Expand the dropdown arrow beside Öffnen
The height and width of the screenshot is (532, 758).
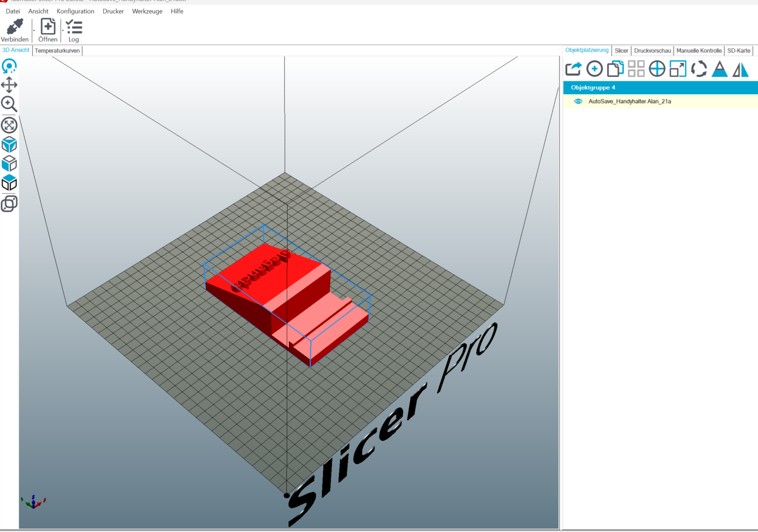click(63, 30)
